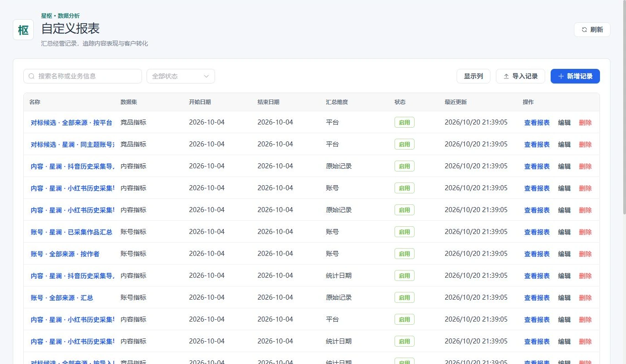This screenshot has width=626, height=364.
Task: Delete the 账号 · 全部来源 · 汇总 row
Action: tap(585, 298)
